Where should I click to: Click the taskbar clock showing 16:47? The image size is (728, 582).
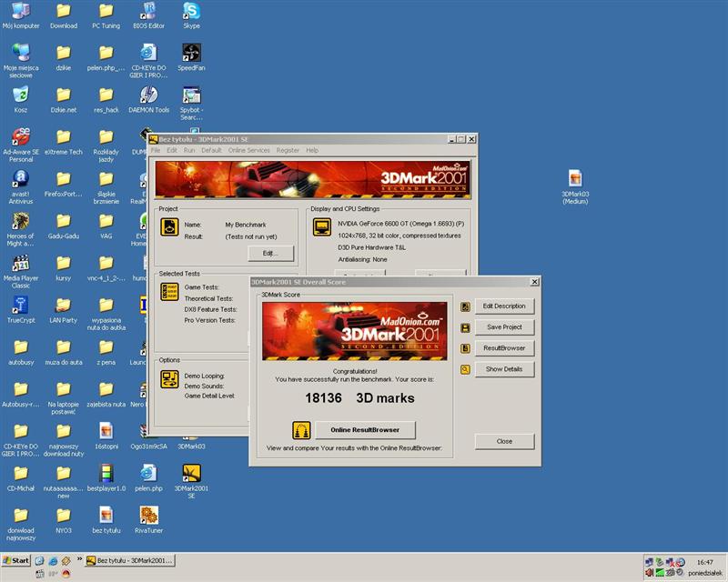point(704,562)
